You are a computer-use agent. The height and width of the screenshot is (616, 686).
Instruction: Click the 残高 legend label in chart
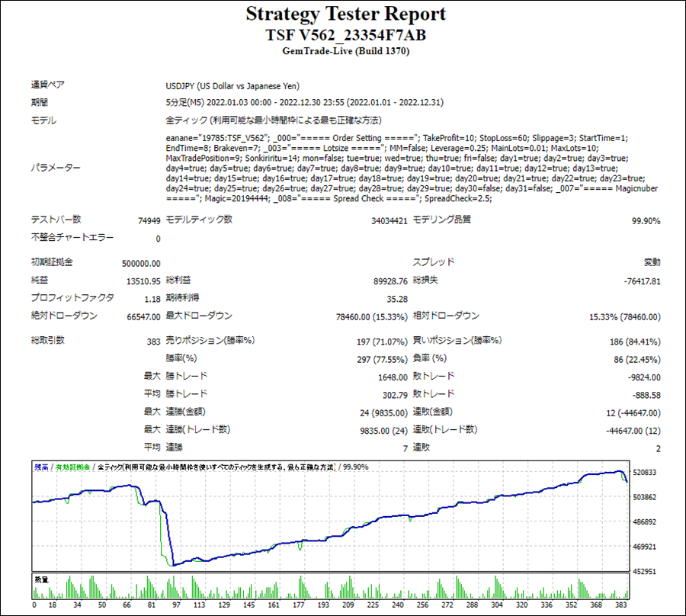coord(41,467)
